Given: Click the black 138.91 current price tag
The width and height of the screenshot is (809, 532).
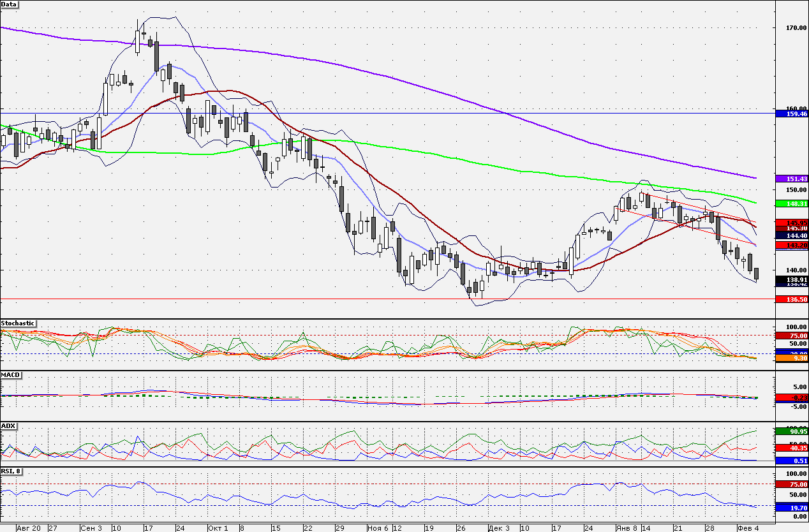Looking at the screenshot, I should (x=791, y=279).
